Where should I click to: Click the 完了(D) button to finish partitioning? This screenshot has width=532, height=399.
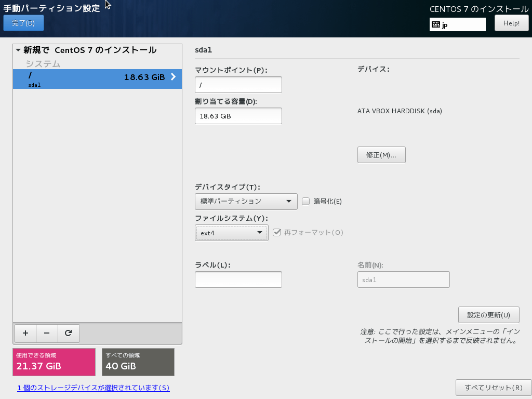(23, 22)
